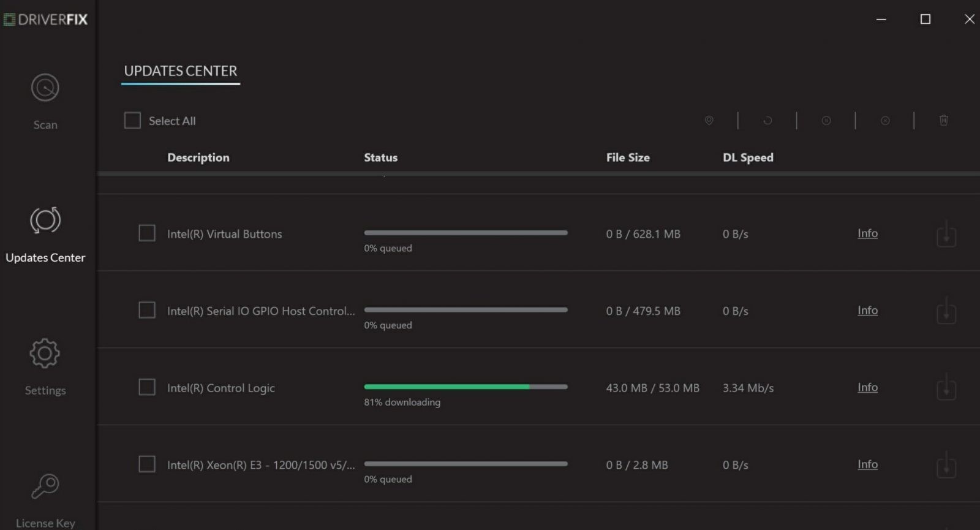
Task: Click the location pin toolbar icon
Action: click(709, 120)
